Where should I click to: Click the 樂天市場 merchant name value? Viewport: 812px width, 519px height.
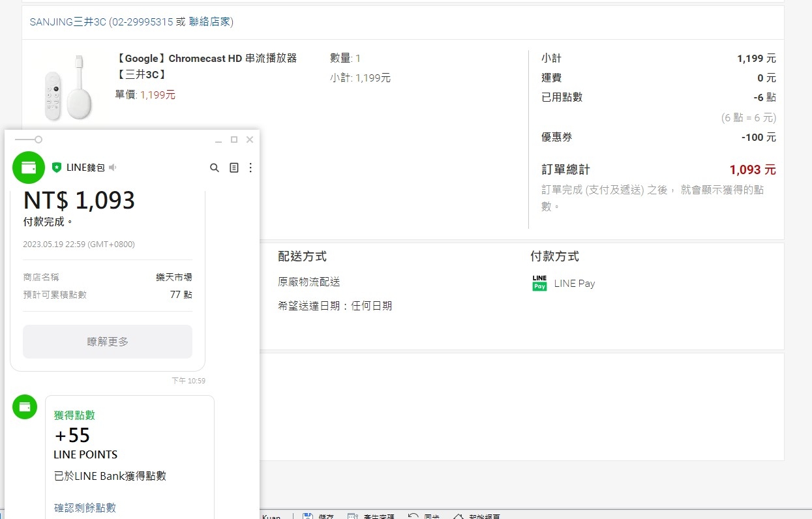[x=174, y=277]
